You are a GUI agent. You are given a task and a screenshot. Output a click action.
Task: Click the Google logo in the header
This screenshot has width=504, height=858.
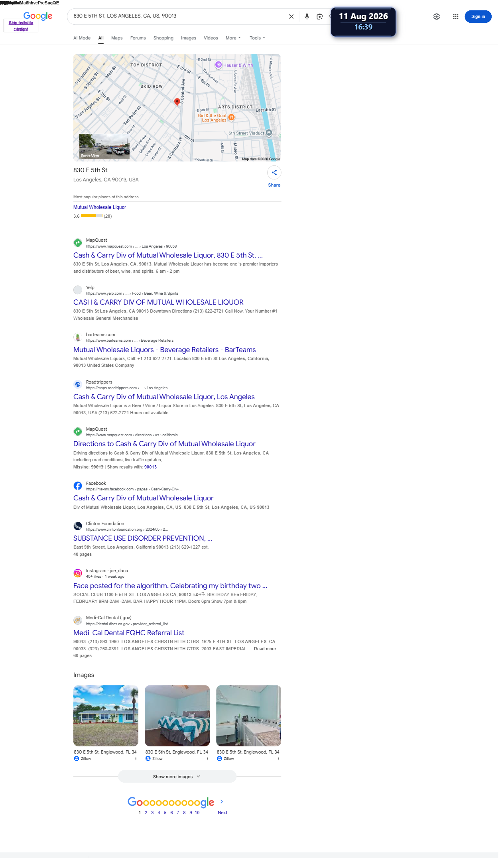pyautogui.click(x=38, y=16)
